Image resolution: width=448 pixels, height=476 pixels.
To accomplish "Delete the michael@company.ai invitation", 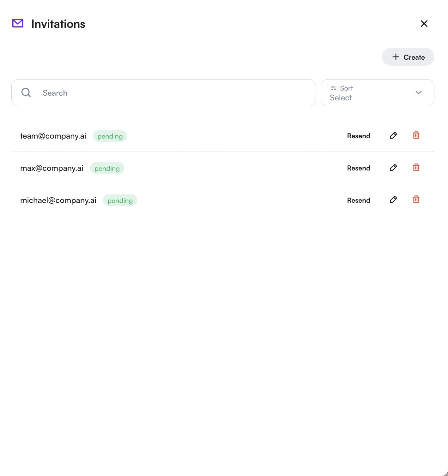I will tap(416, 199).
